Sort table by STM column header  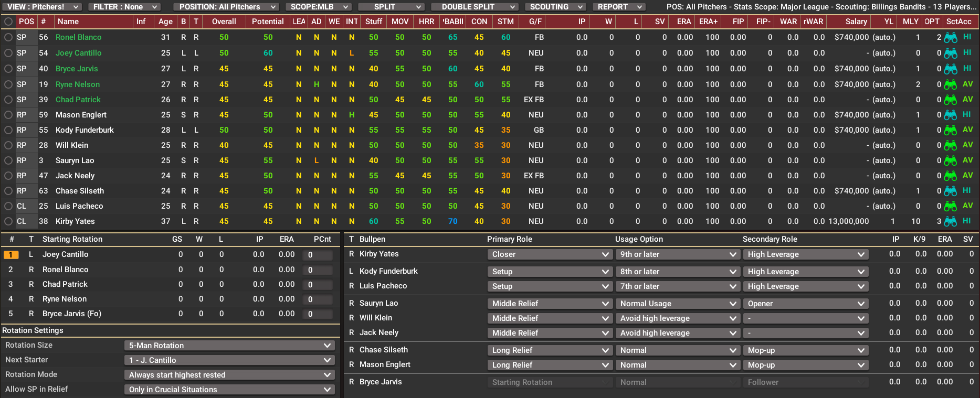pos(505,21)
